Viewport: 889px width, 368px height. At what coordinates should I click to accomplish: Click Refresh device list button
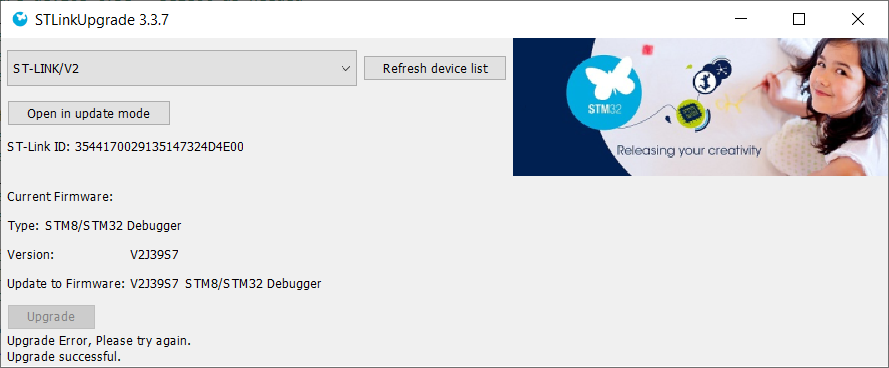point(435,69)
